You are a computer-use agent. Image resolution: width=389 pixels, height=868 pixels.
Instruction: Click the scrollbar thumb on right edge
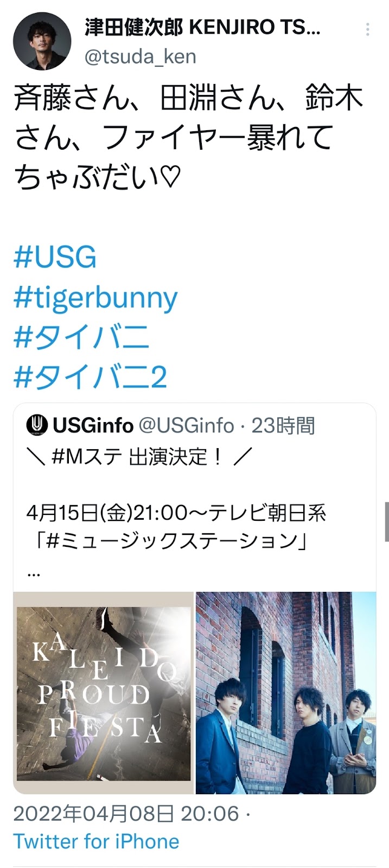(386, 522)
